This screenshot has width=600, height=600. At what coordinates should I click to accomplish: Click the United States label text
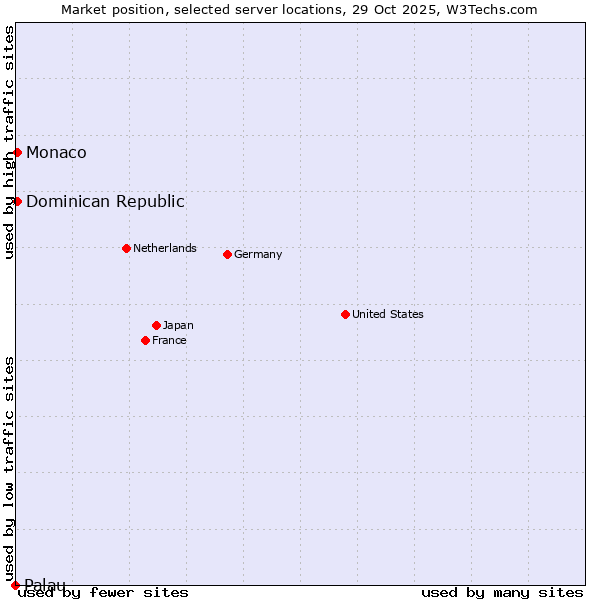387,314
